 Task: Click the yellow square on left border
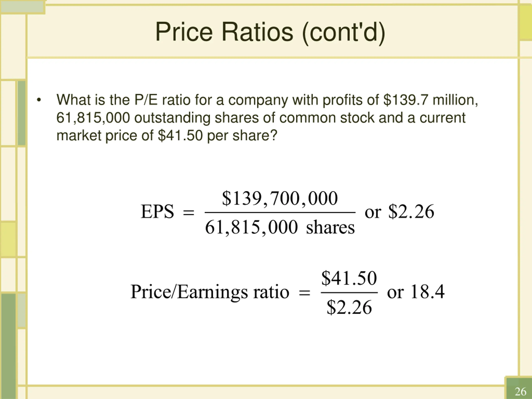[x=8, y=239]
